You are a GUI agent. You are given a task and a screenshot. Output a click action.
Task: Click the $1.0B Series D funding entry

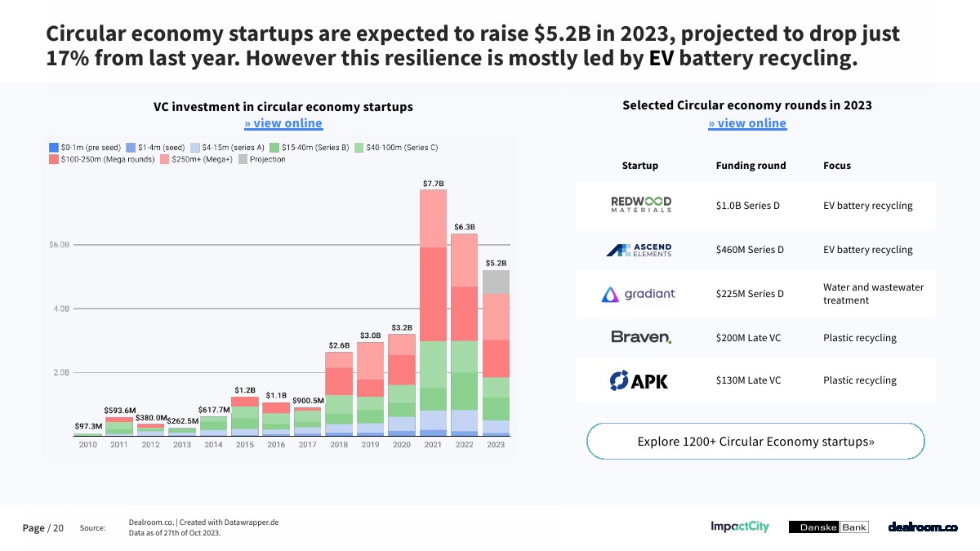[x=747, y=206]
